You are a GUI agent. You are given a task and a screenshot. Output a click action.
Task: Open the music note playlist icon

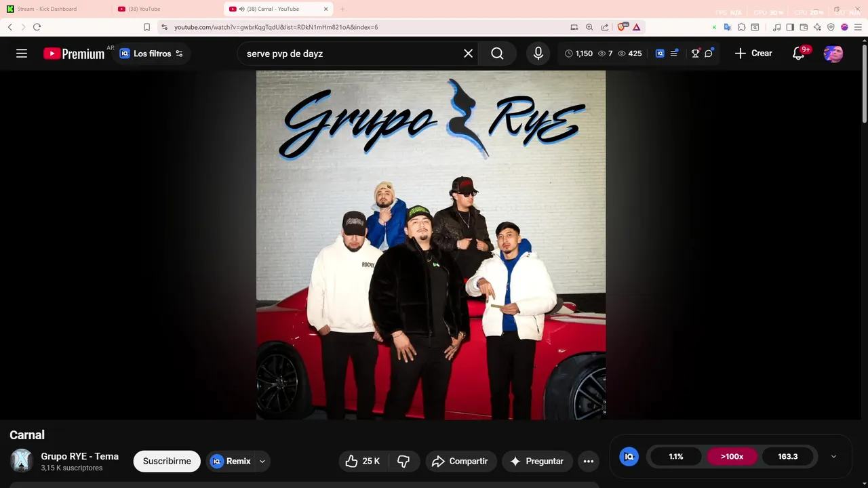[x=776, y=27]
